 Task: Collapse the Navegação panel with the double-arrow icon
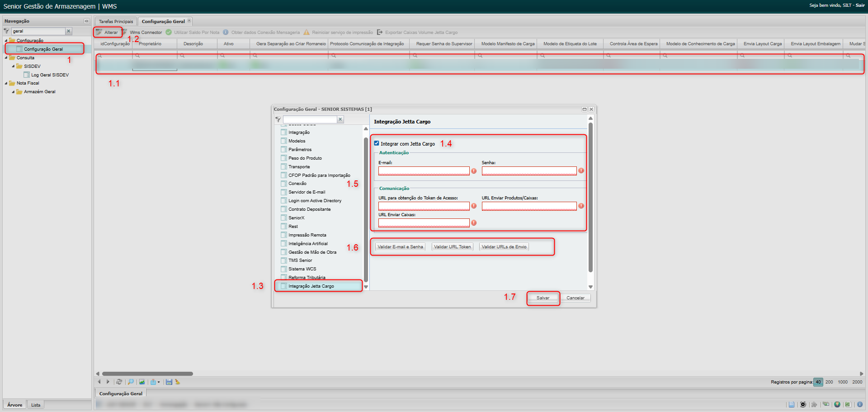pos(86,21)
